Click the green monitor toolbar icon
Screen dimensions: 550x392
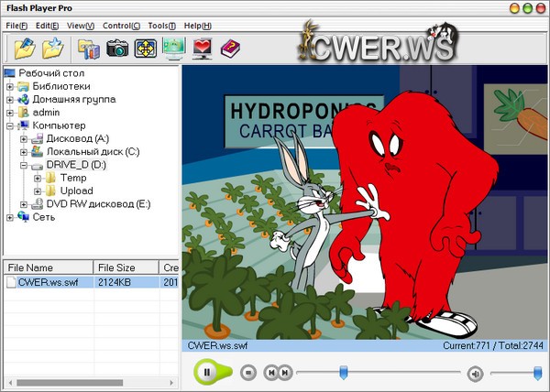coord(173,49)
